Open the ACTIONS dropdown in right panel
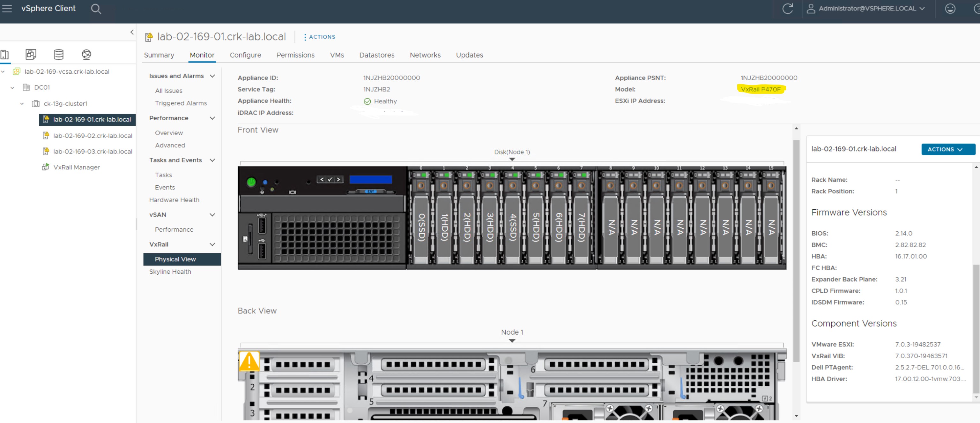980x423 pixels. click(x=948, y=149)
